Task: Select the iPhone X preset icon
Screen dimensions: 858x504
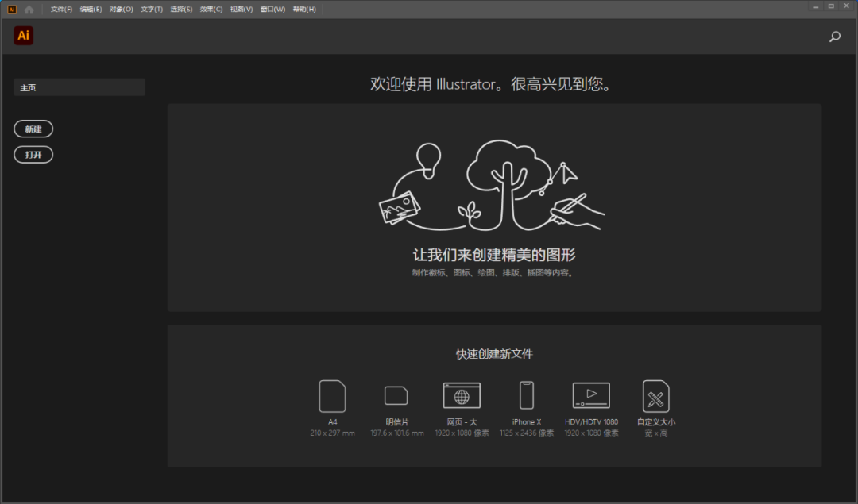Action: click(527, 395)
